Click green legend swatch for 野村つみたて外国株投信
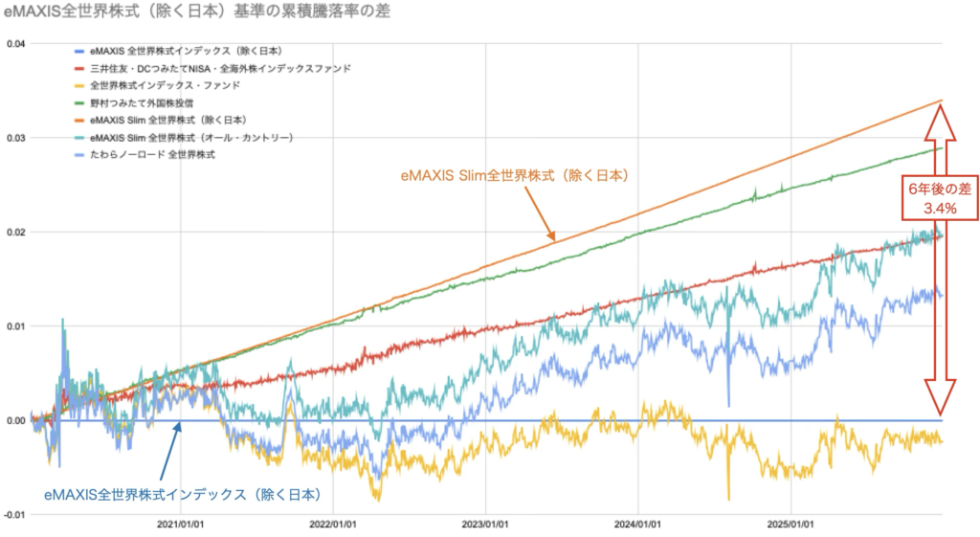Image resolution: width=980 pixels, height=537 pixels. point(78,102)
